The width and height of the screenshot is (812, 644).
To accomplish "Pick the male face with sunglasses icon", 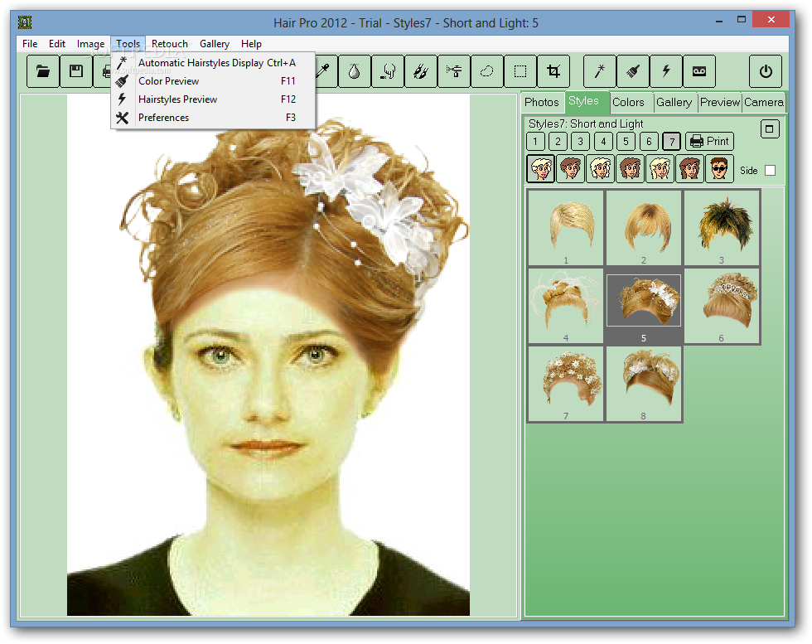I will (719, 169).
